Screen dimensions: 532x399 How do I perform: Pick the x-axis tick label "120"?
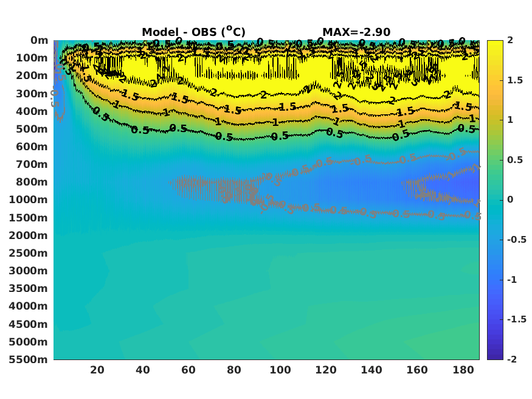(x=326, y=369)
